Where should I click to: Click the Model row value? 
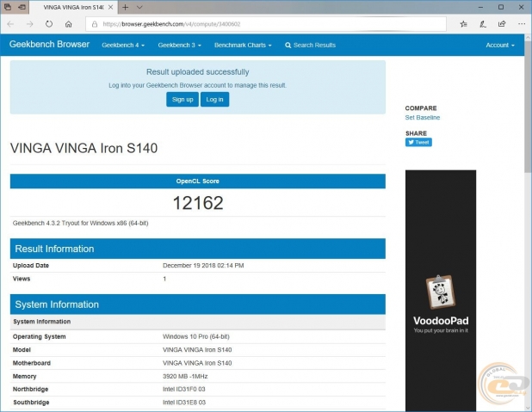tap(197, 350)
